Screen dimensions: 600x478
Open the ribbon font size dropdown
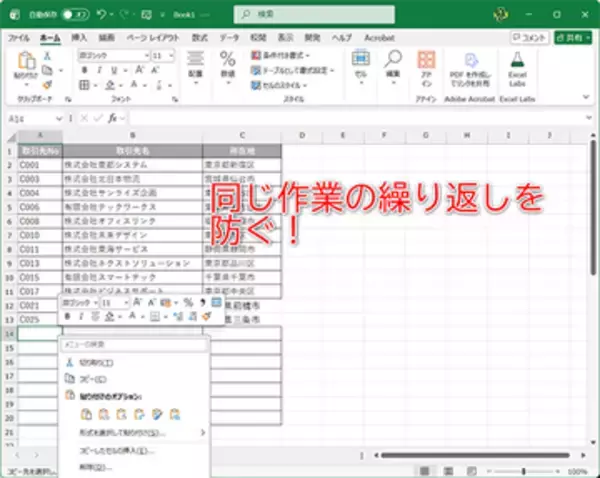point(171,56)
